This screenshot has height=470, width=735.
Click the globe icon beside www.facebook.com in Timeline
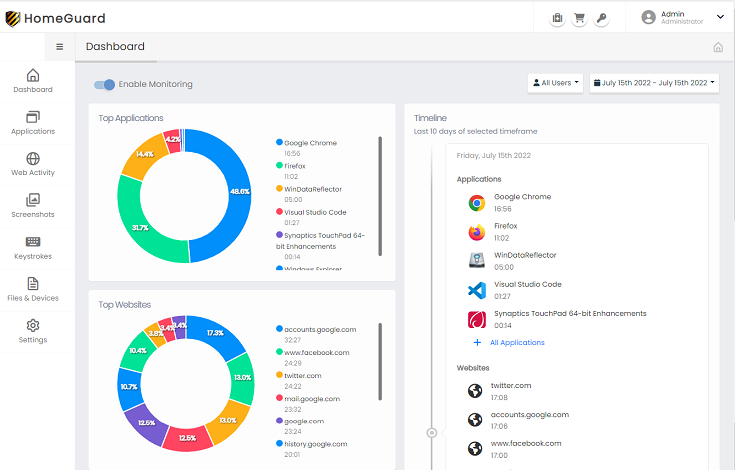475,448
